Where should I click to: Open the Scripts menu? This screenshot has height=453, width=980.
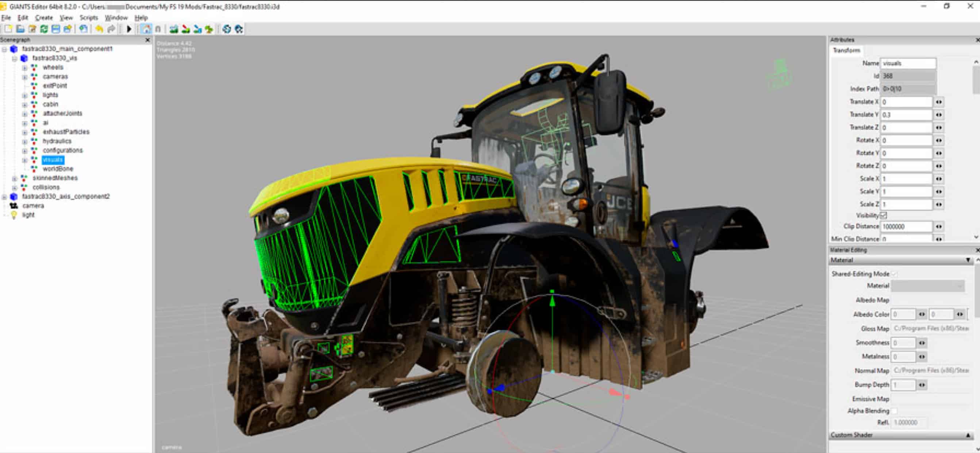click(89, 18)
